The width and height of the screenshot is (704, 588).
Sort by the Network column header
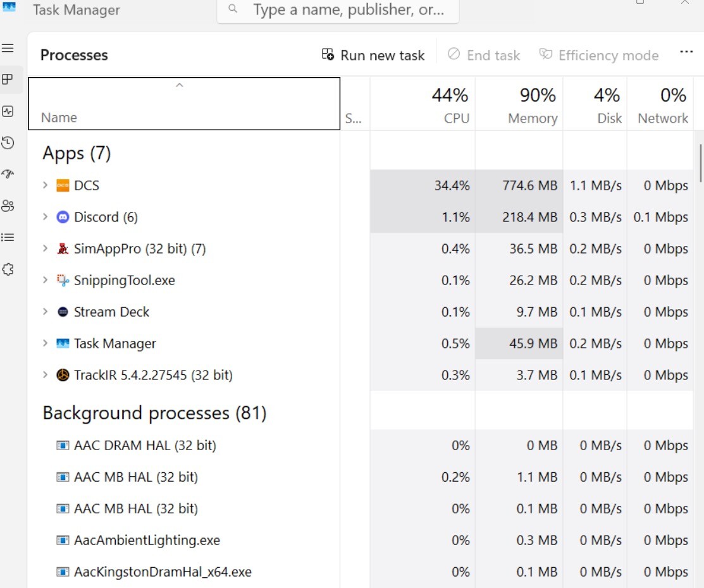click(660, 104)
